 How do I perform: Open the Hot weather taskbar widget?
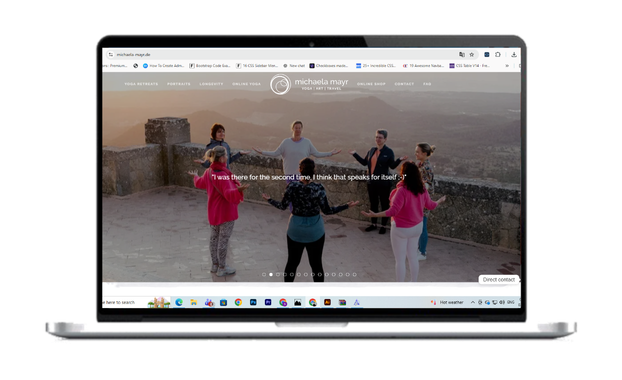tap(447, 302)
